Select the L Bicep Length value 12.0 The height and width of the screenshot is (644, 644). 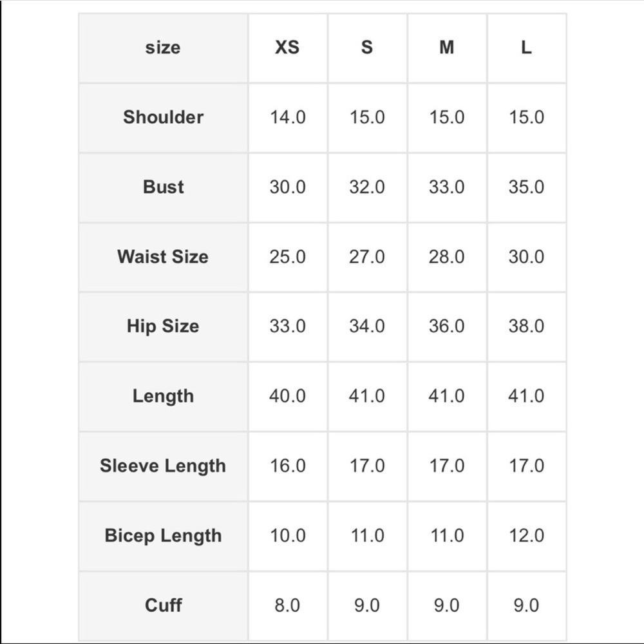pyautogui.click(x=526, y=536)
